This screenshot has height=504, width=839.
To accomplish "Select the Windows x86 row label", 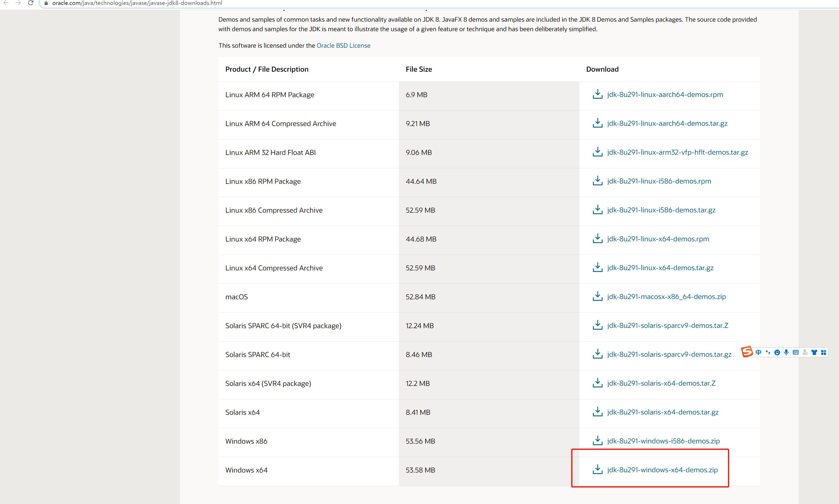I will [246, 441].
